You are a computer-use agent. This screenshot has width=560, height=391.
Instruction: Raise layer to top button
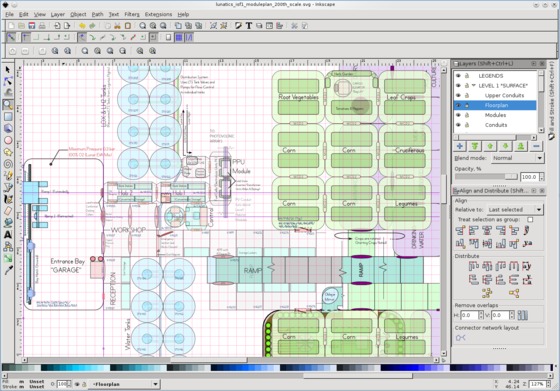pyautogui.click(x=475, y=146)
